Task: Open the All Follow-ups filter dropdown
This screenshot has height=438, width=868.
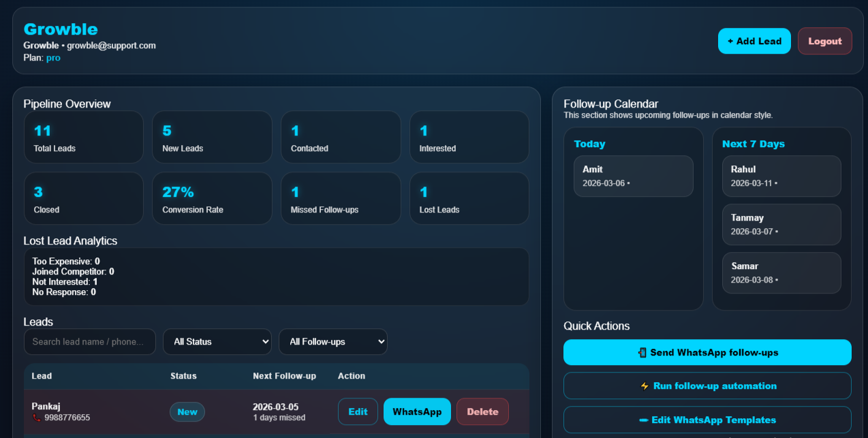Action: (333, 342)
